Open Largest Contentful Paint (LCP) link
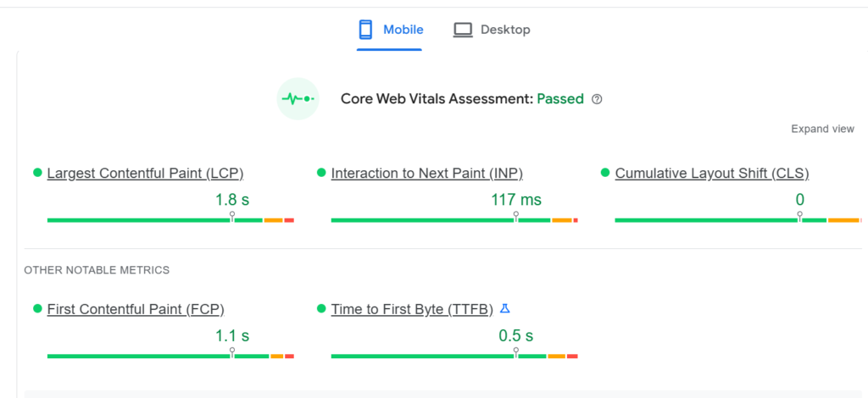Image resolution: width=868 pixels, height=398 pixels. [x=145, y=174]
